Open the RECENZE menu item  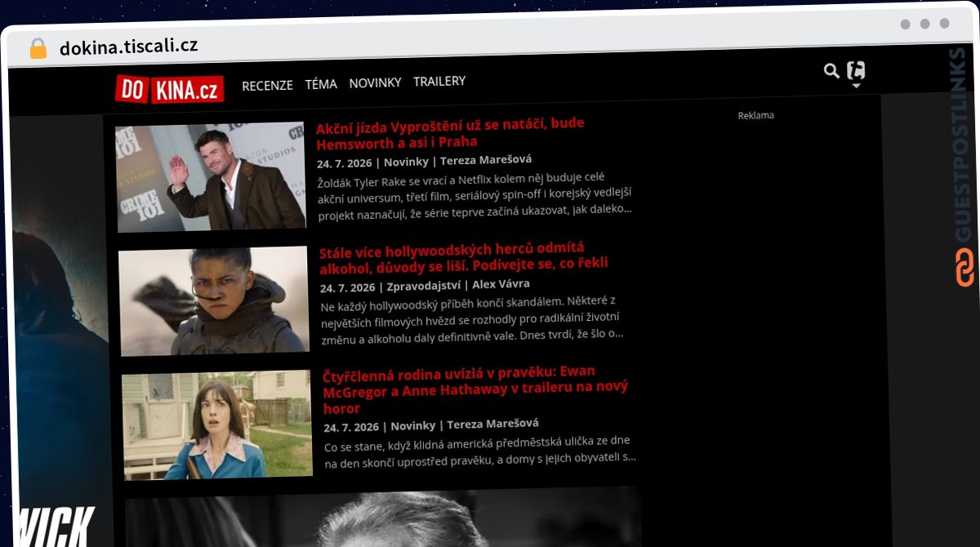click(x=267, y=85)
